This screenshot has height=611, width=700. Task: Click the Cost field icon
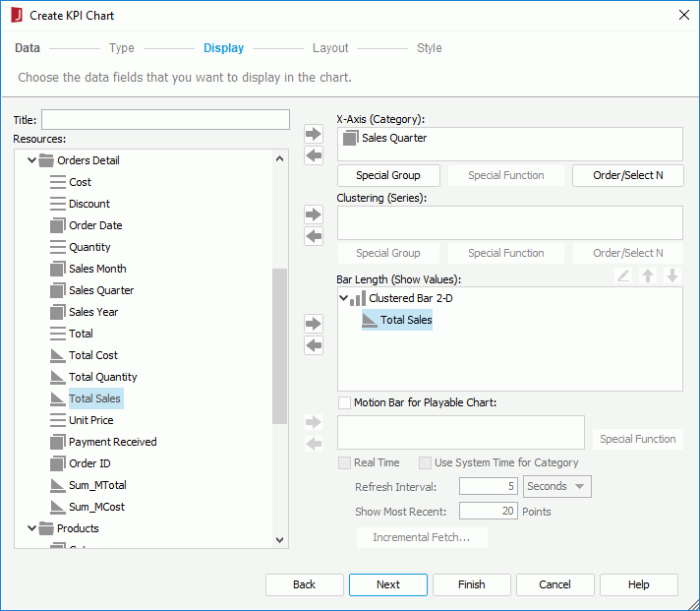click(58, 182)
